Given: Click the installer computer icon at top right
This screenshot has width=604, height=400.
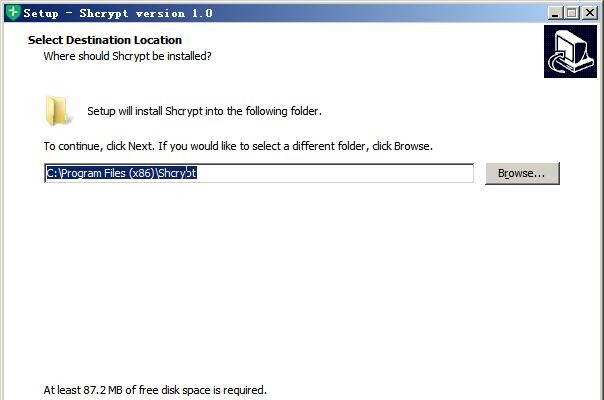Looking at the screenshot, I should coord(570,52).
